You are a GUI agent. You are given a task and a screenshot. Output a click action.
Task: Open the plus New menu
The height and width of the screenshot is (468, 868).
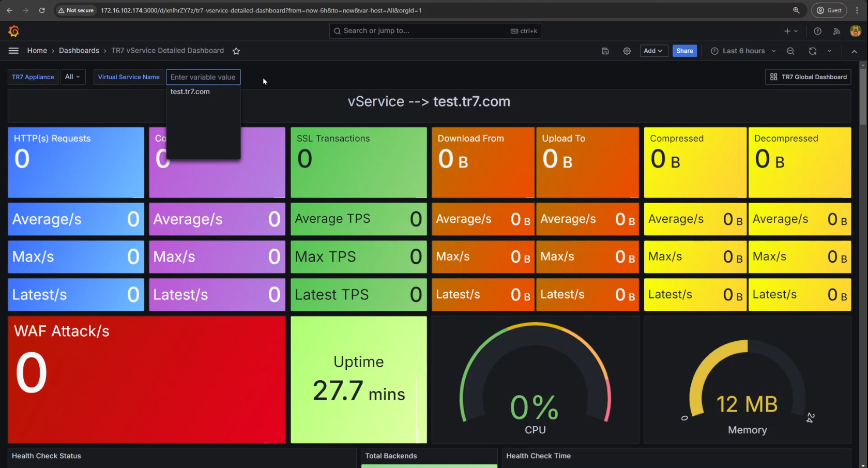(791, 31)
